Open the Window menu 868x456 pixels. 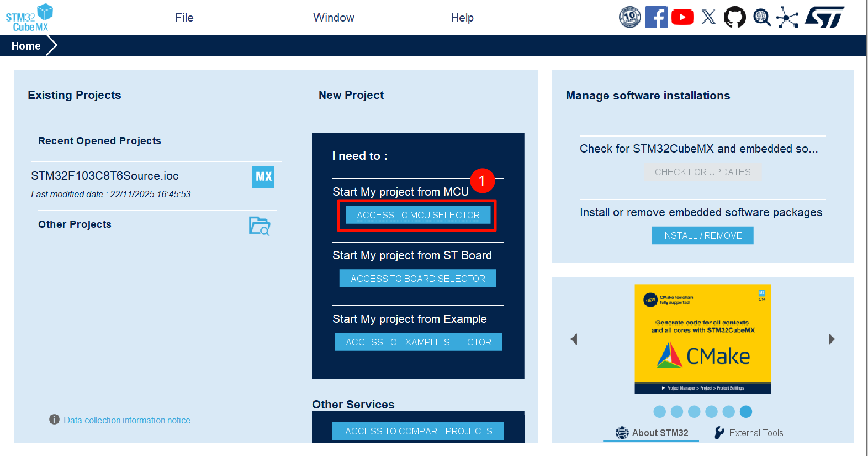[x=334, y=18]
